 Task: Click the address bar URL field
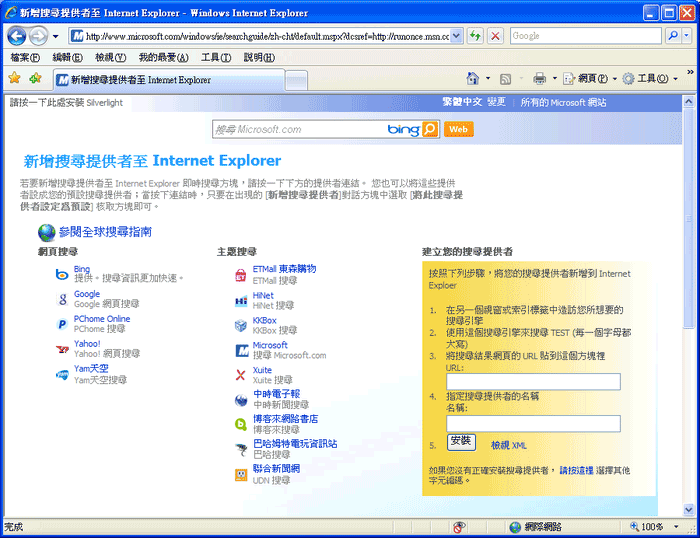click(267, 36)
